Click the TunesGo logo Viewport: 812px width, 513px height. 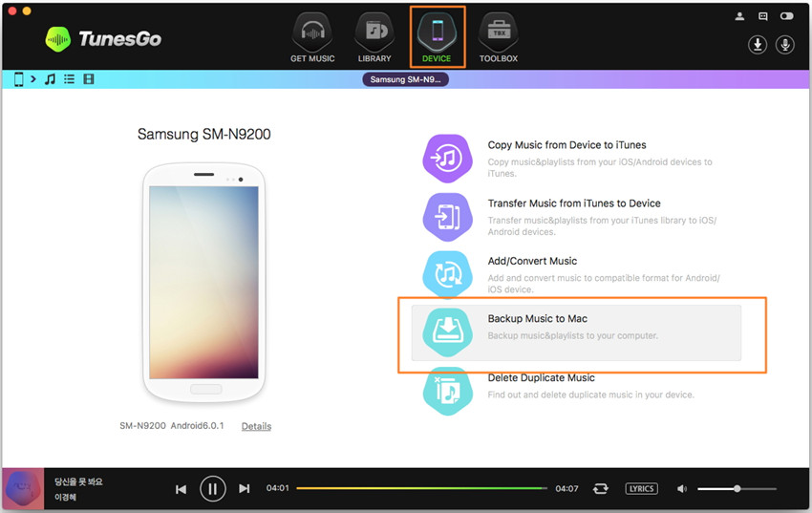click(103, 39)
